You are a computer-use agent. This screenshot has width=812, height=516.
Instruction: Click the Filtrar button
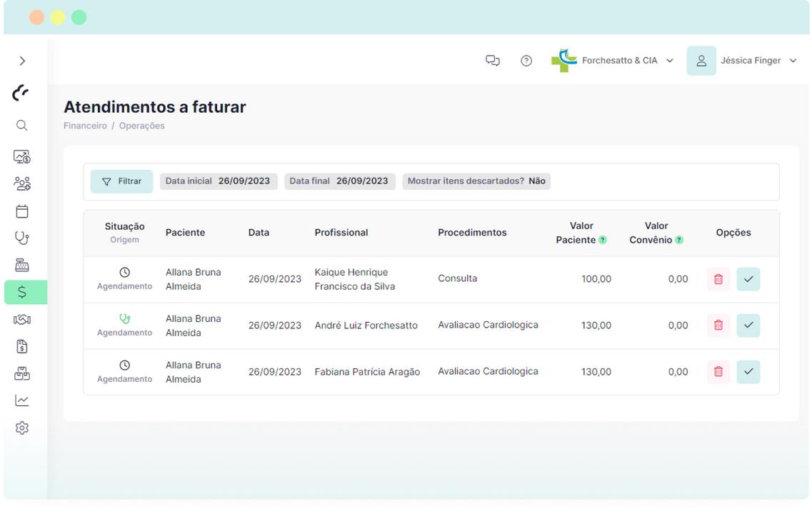click(x=121, y=181)
